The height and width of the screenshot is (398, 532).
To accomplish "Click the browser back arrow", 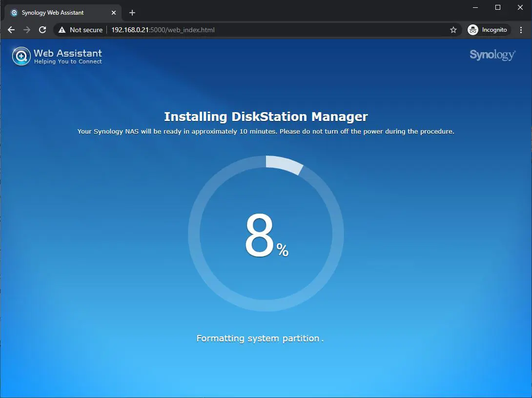I will (11, 30).
